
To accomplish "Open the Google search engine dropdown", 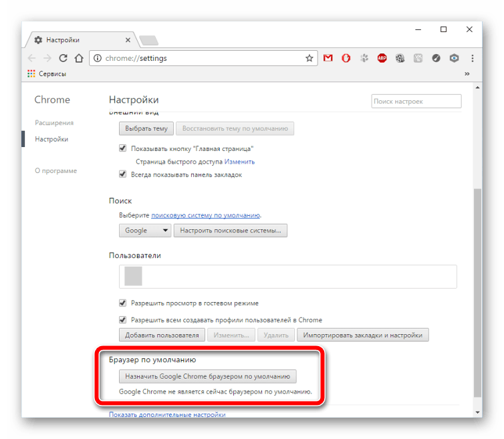I will coord(145,231).
